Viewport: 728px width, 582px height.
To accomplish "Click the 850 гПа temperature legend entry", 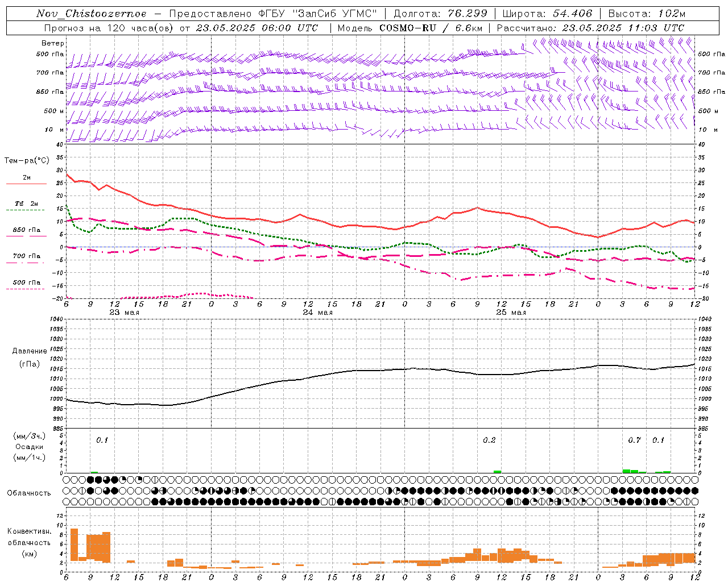I will 27,230.
